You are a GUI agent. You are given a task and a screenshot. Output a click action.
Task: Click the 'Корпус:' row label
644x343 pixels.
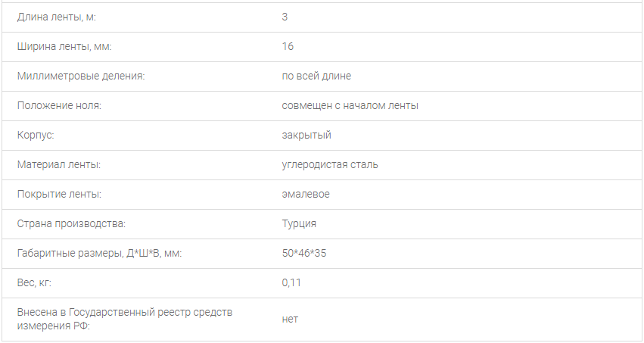(x=36, y=136)
